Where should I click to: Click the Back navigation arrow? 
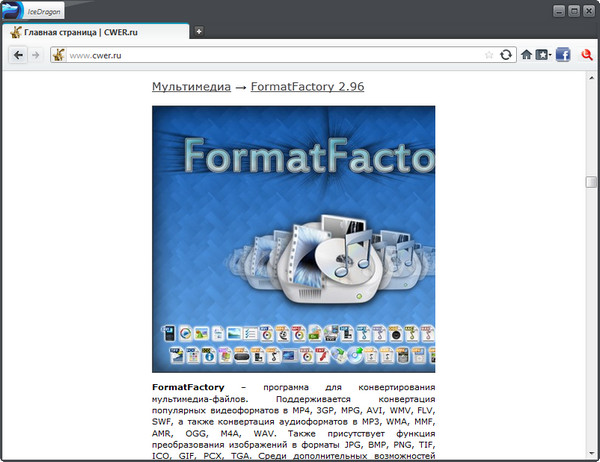[18, 54]
